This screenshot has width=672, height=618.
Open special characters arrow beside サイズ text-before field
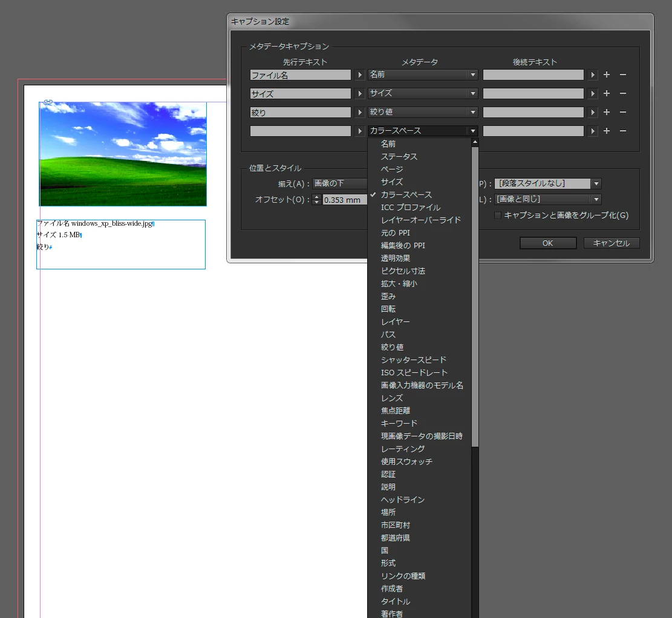click(359, 93)
